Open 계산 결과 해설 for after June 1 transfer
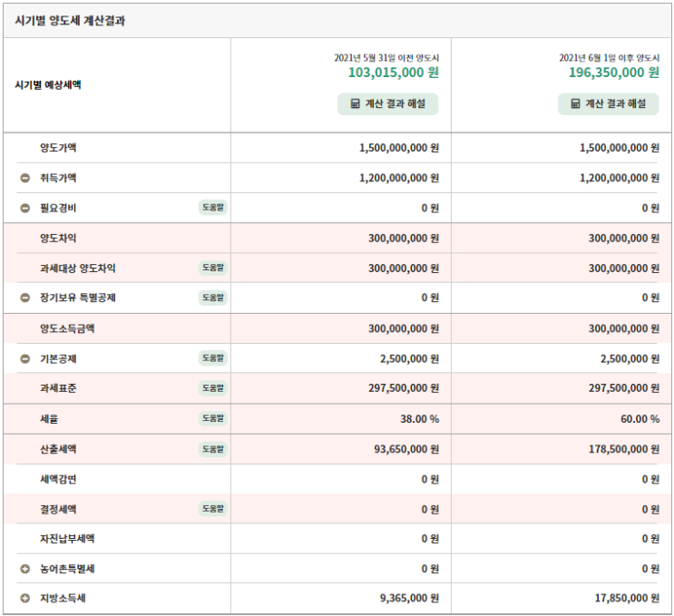The height and width of the screenshot is (616, 674). coord(609,104)
